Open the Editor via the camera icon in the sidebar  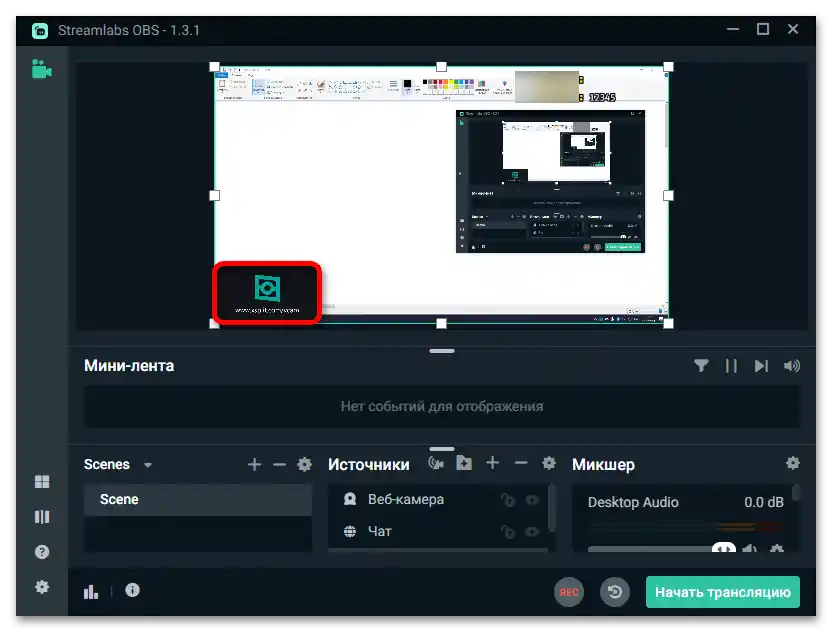(x=41, y=69)
